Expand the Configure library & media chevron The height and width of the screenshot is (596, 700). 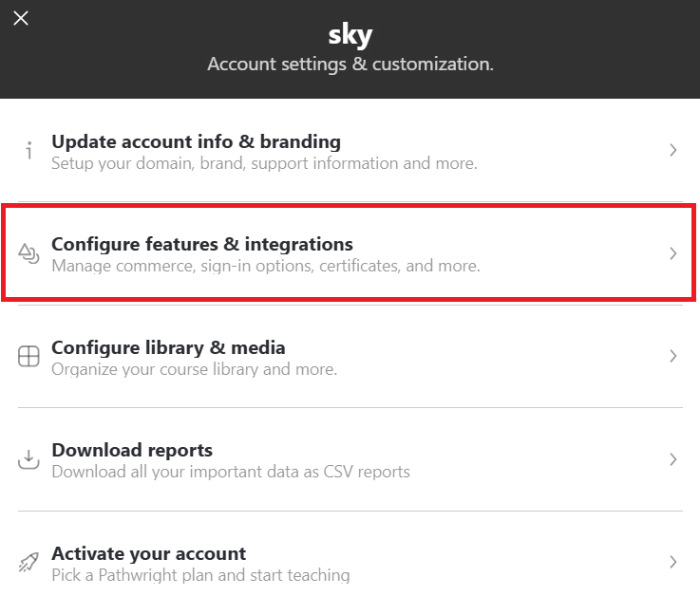tap(672, 356)
